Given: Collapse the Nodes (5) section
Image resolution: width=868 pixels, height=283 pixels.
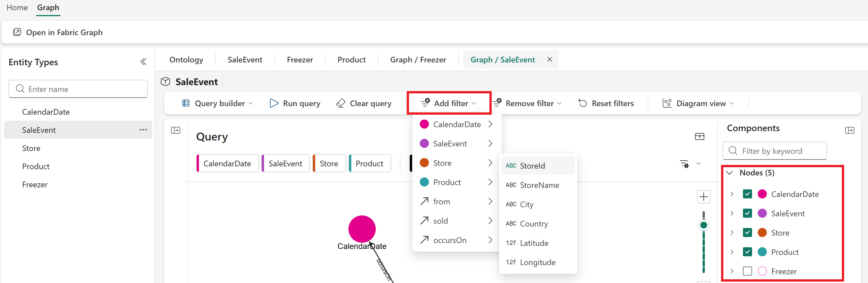Looking at the screenshot, I should tap(730, 173).
